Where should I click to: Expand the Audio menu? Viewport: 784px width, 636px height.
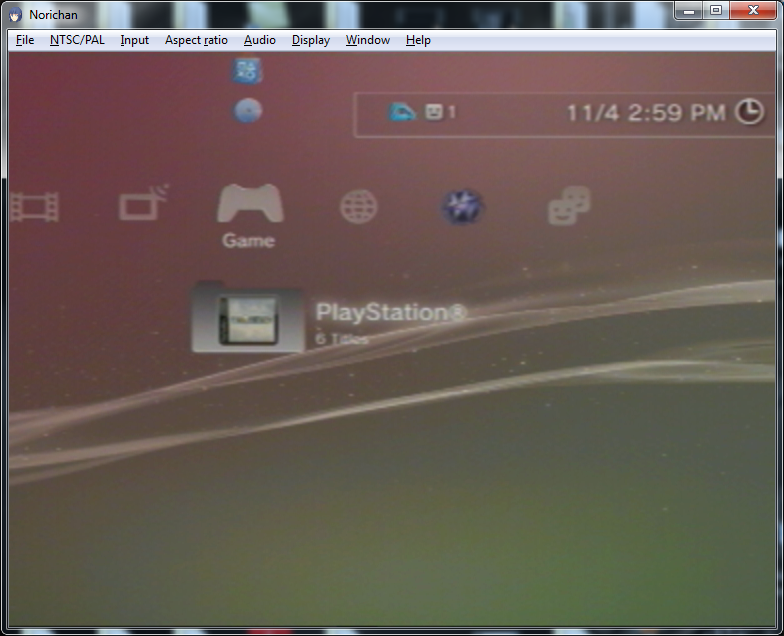tap(260, 40)
